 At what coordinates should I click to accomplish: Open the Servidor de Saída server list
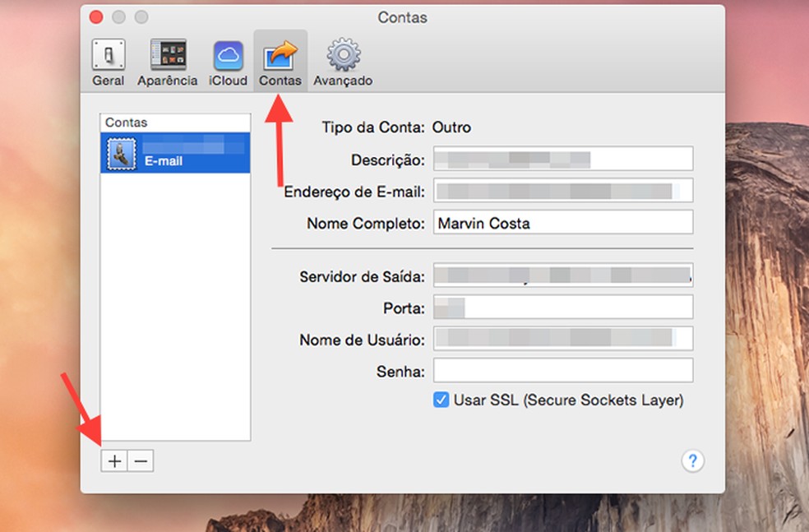click(x=563, y=275)
